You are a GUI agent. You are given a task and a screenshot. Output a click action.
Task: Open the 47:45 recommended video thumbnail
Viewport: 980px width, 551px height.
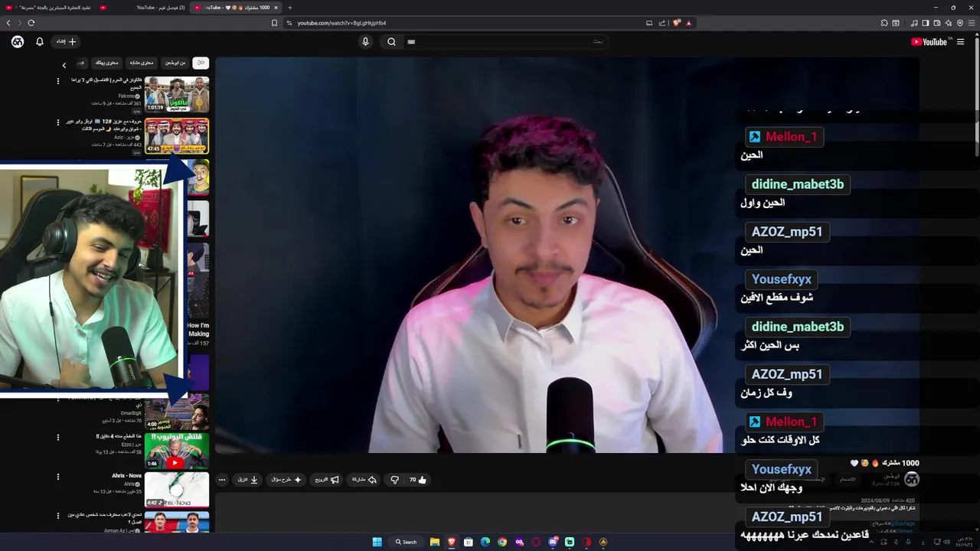pyautogui.click(x=177, y=135)
